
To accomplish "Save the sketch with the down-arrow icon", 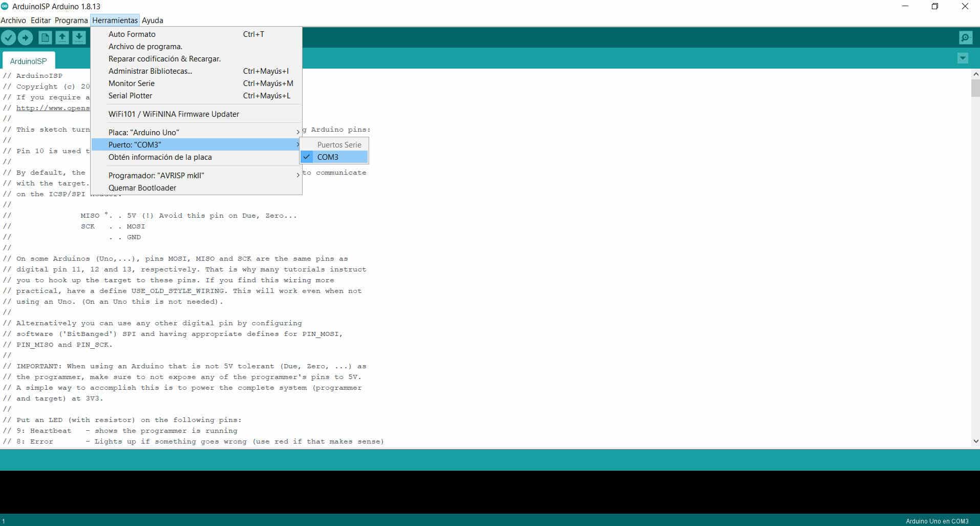I will [x=79, y=37].
